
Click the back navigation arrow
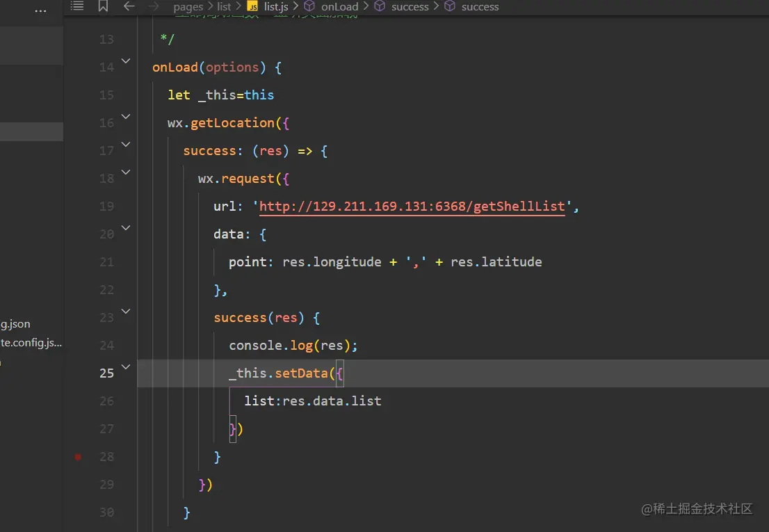[x=129, y=6]
